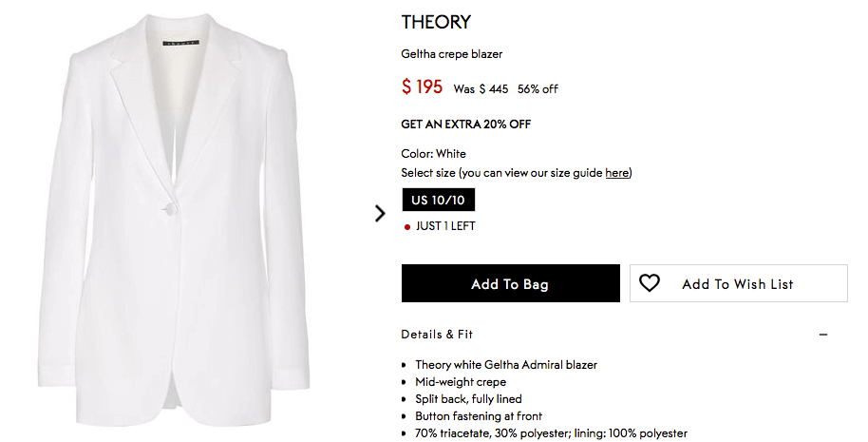Image resolution: width=868 pixels, height=442 pixels.
Task: Add the blazer to bag
Action: 510,283
